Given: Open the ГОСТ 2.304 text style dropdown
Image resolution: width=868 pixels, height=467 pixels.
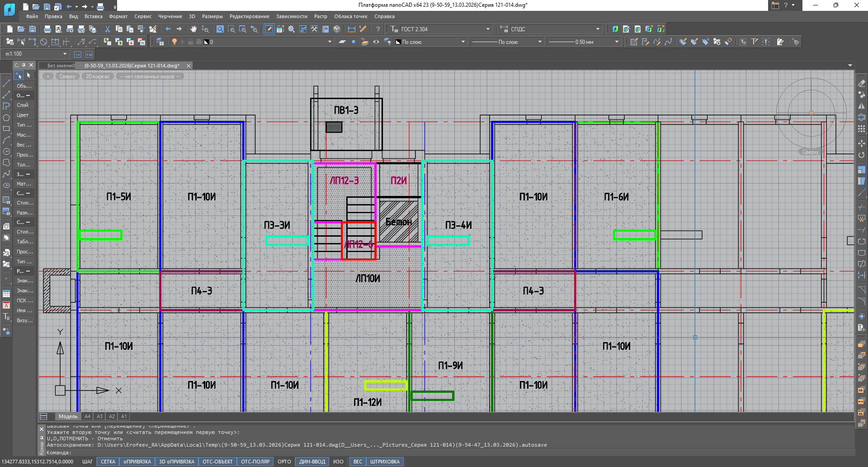Looking at the screenshot, I should point(488,29).
